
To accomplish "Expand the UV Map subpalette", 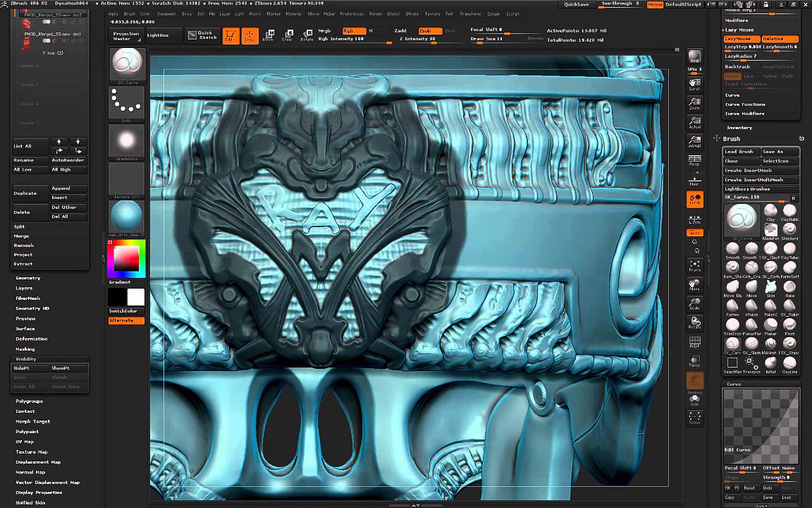I will tap(25, 442).
